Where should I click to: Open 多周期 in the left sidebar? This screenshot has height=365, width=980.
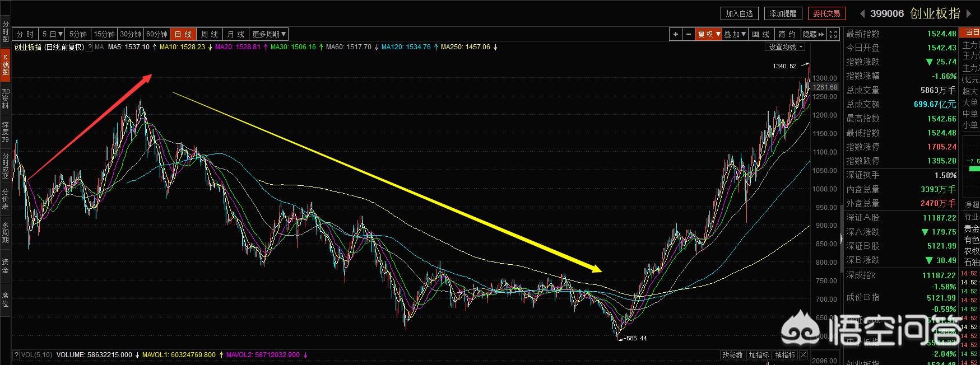pyautogui.click(x=6, y=232)
